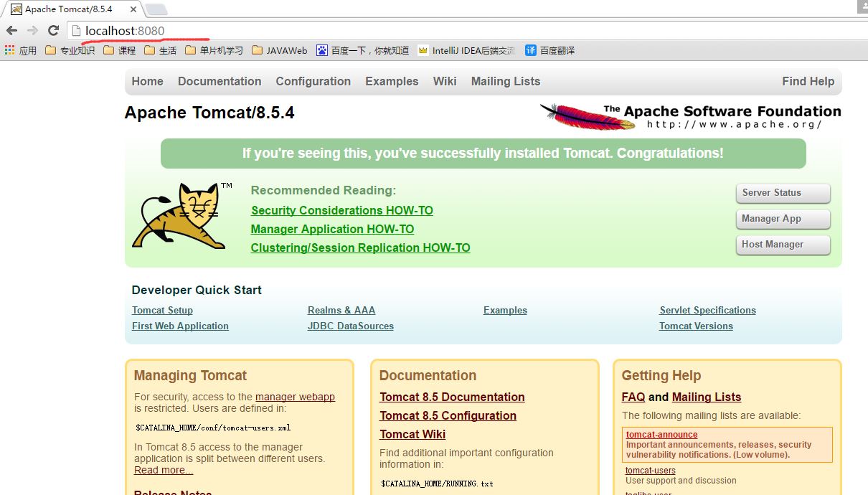Click the Host Manager button

(783, 245)
